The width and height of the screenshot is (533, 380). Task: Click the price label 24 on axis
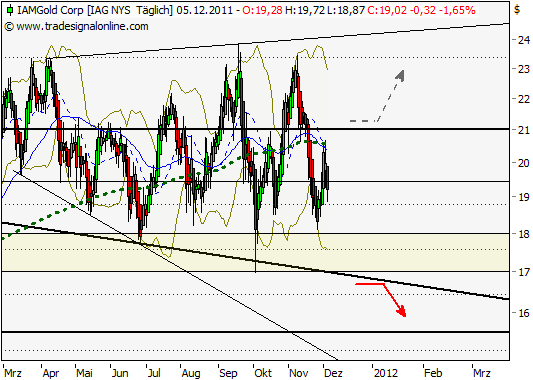[x=523, y=40]
